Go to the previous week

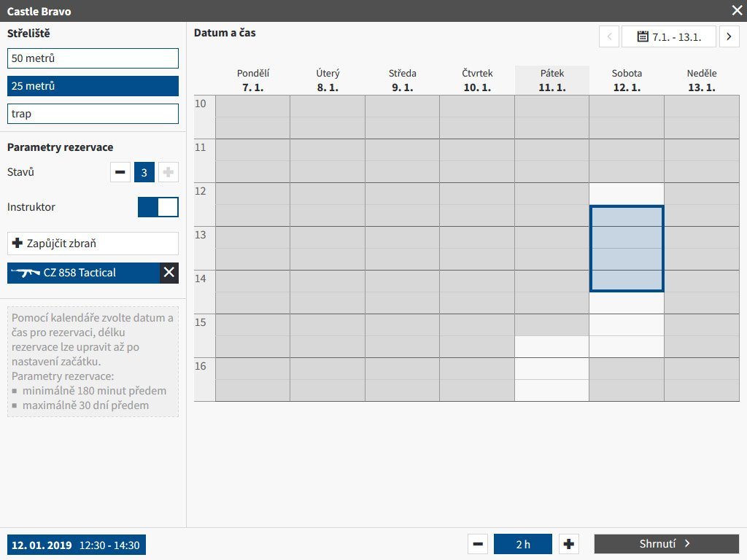click(x=609, y=36)
